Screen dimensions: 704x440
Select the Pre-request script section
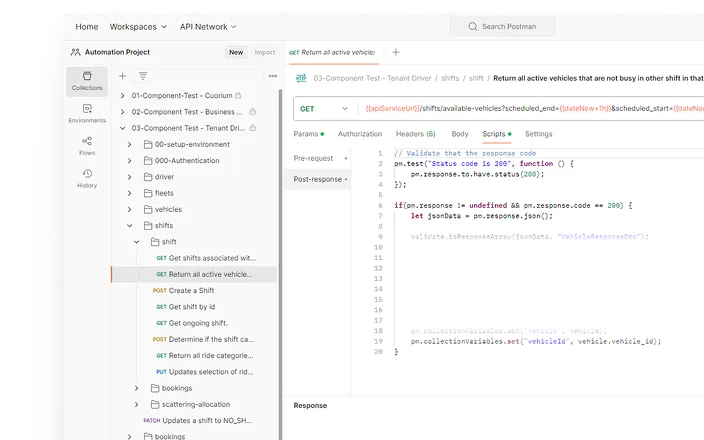(x=318, y=158)
